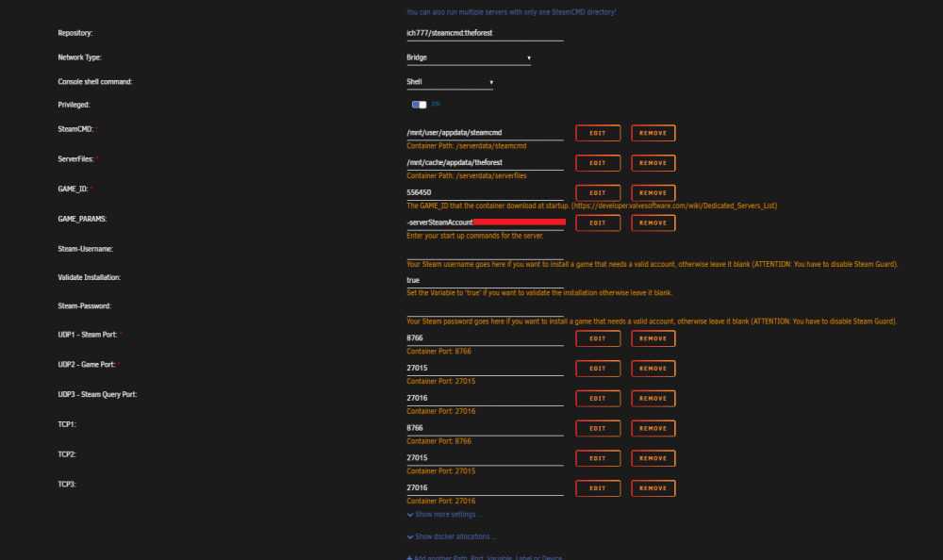Edit the UDP1 Steam Port
943x560 pixels.
pyautogui.click(x=598, y=338)
